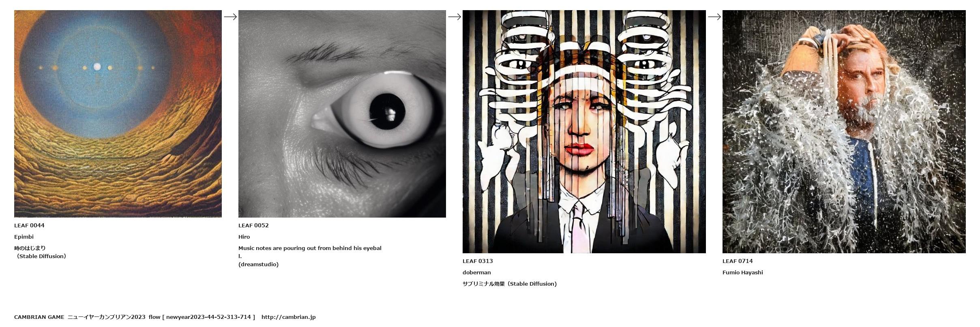Click the arrow after LEAF 0052 image

pyautogui.click(x=455, y=17)
